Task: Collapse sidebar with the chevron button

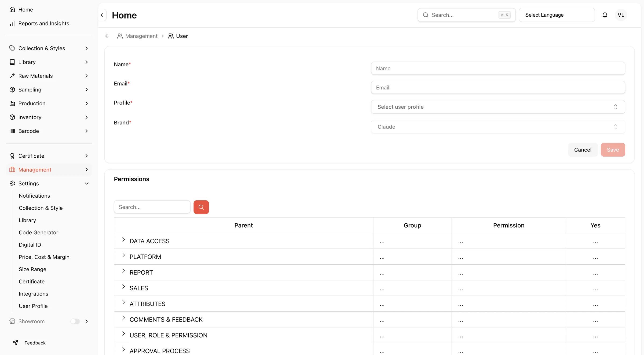Action: 102,15
